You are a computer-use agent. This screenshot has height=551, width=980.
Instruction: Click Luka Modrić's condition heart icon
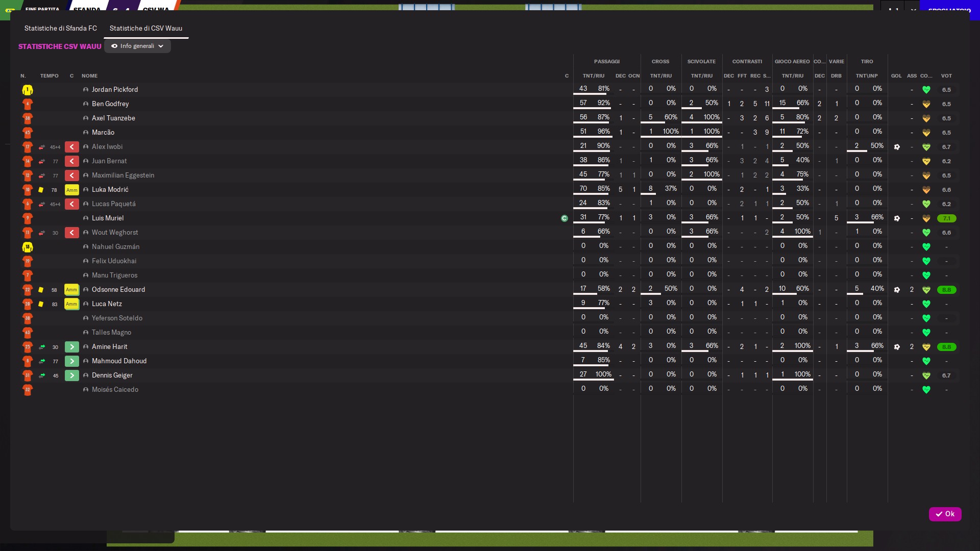pos(926,190)
